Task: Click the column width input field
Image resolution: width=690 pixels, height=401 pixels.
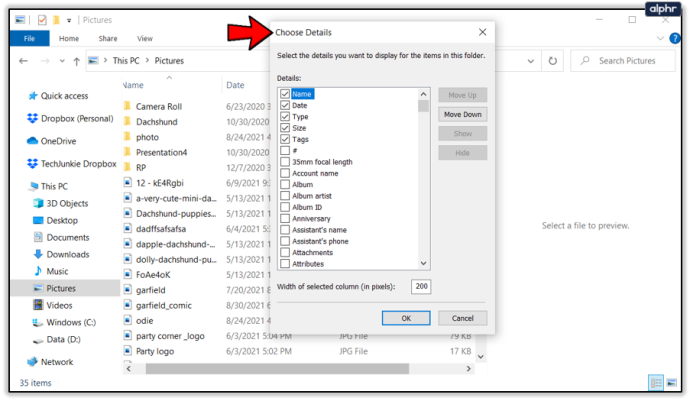Action: click(421, 287)
